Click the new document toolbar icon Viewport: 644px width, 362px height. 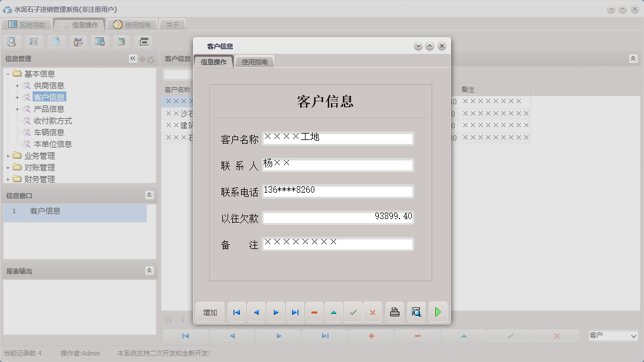pos(56,41)
